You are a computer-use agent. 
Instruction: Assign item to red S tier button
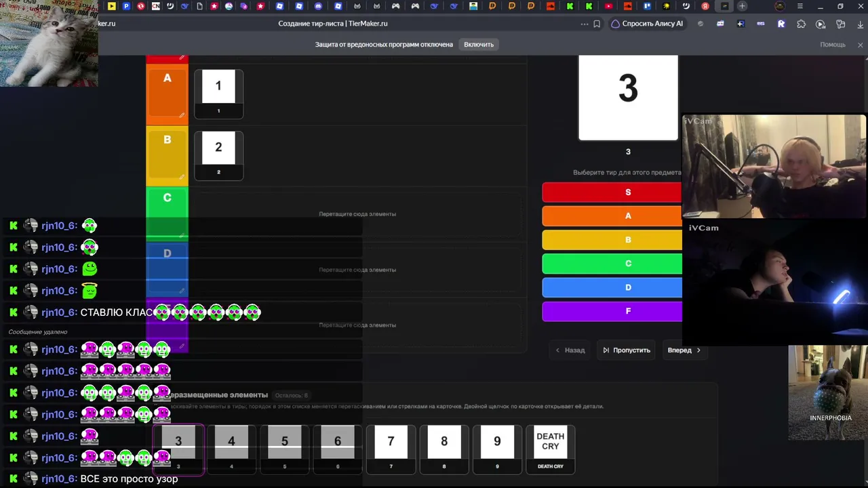[x=612, y=192]
